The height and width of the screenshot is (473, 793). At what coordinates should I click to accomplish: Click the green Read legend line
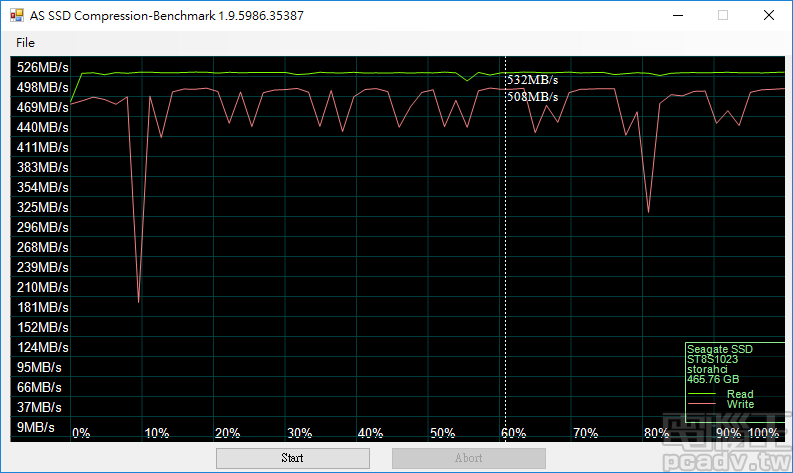(x=702, y=394)
